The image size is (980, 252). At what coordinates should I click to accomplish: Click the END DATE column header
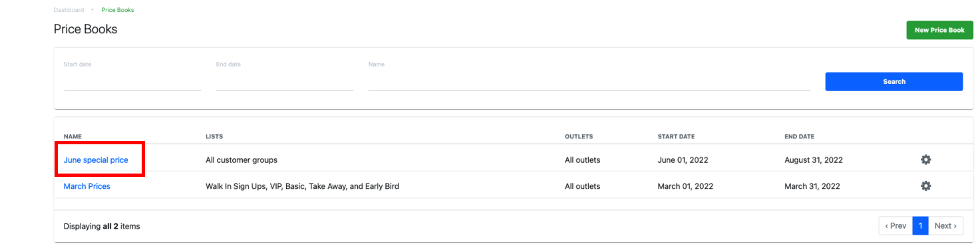[799, 136]
